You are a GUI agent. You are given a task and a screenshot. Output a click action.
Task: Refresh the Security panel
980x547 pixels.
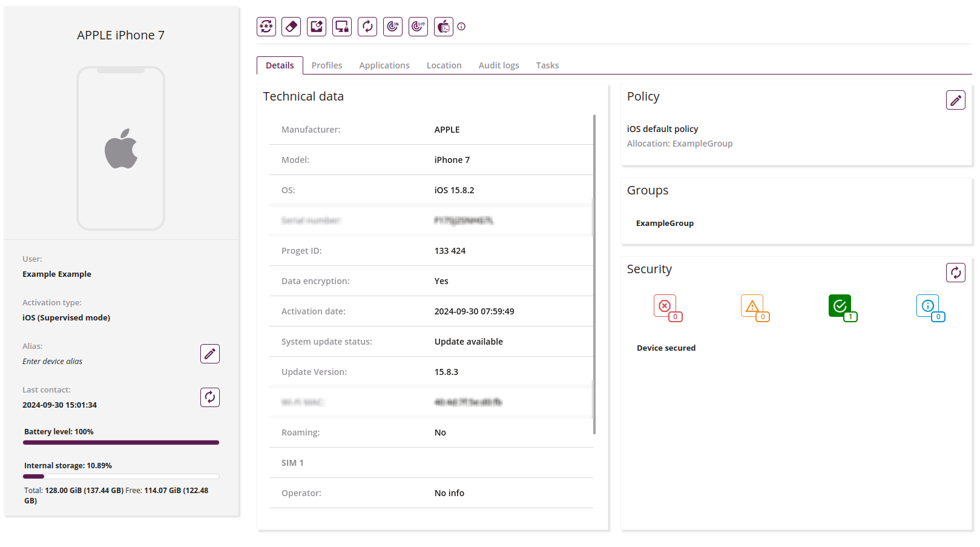click(x=956, y=273)
